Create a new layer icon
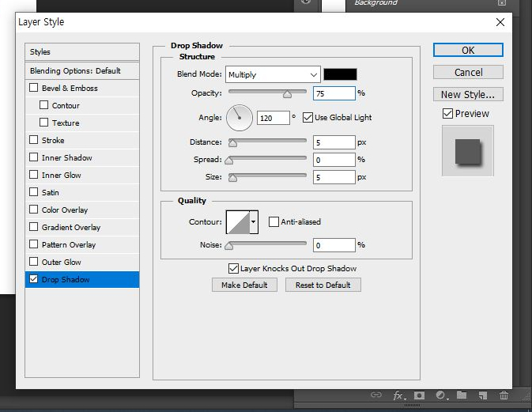Viewport: 532px width, 412px height. pyautogui.click(x=482, y=395)
